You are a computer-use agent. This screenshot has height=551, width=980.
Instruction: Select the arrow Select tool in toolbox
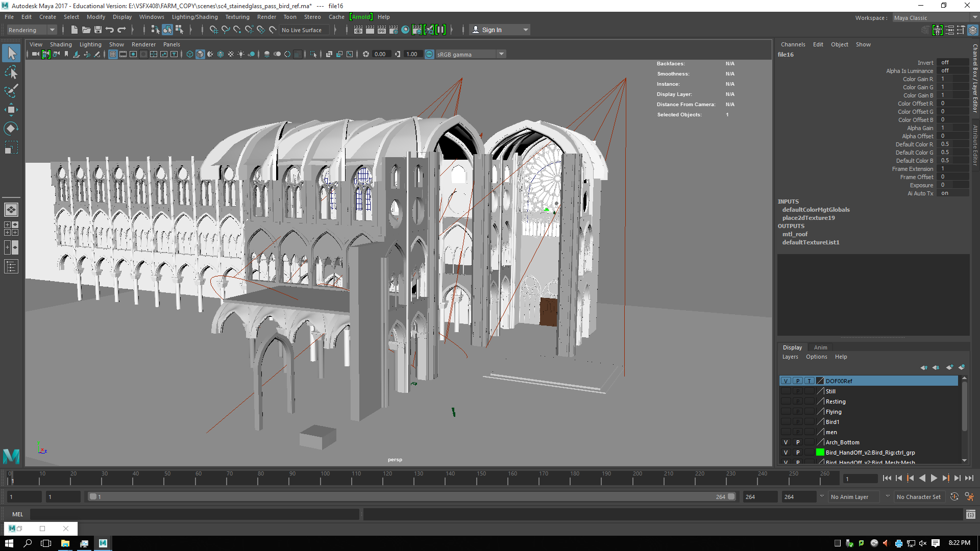pyautogui.click(x=11, y=53)
